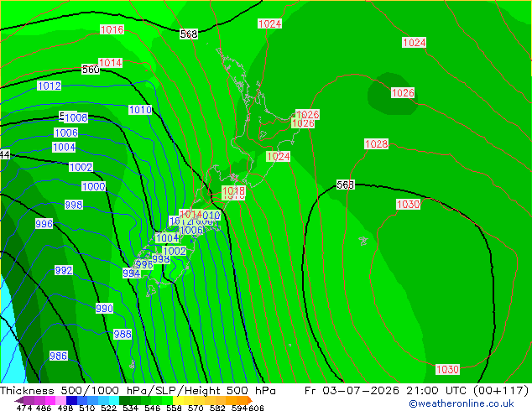This screenshot has width=532, height=411.
Task: Click the 568 contour label near the top edge
Action: [189, 34]
